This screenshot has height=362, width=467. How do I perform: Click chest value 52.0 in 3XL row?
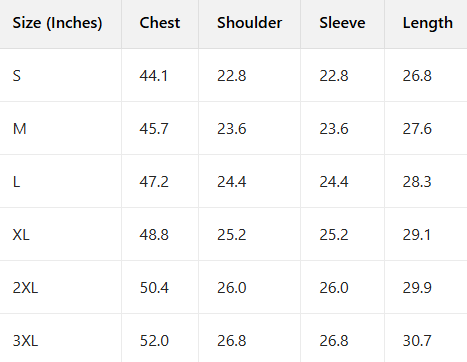point(154,341)
